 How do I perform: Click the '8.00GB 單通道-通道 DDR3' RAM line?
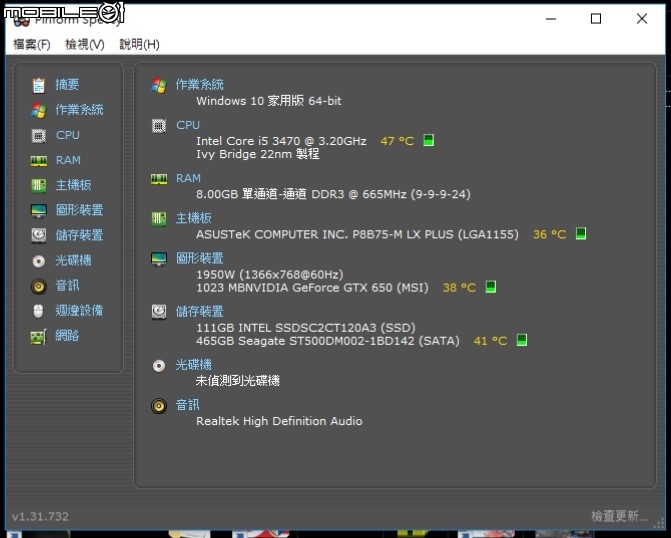point(333,194)
